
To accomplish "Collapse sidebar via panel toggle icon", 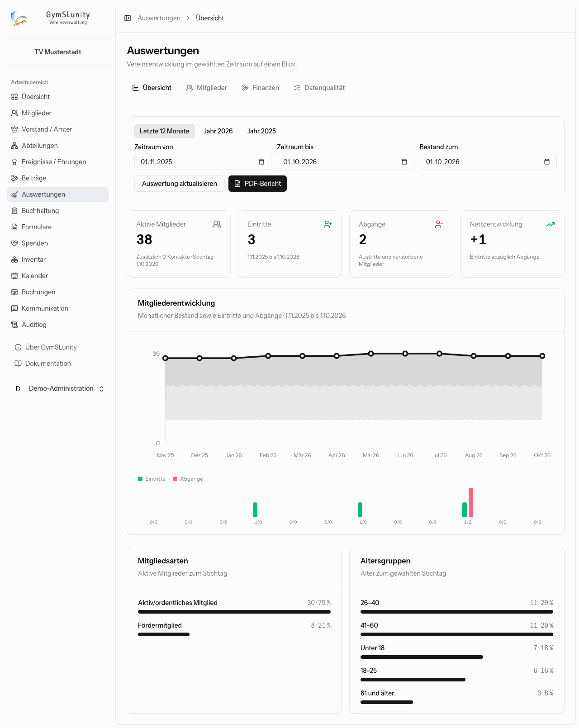I will [128, 18].
